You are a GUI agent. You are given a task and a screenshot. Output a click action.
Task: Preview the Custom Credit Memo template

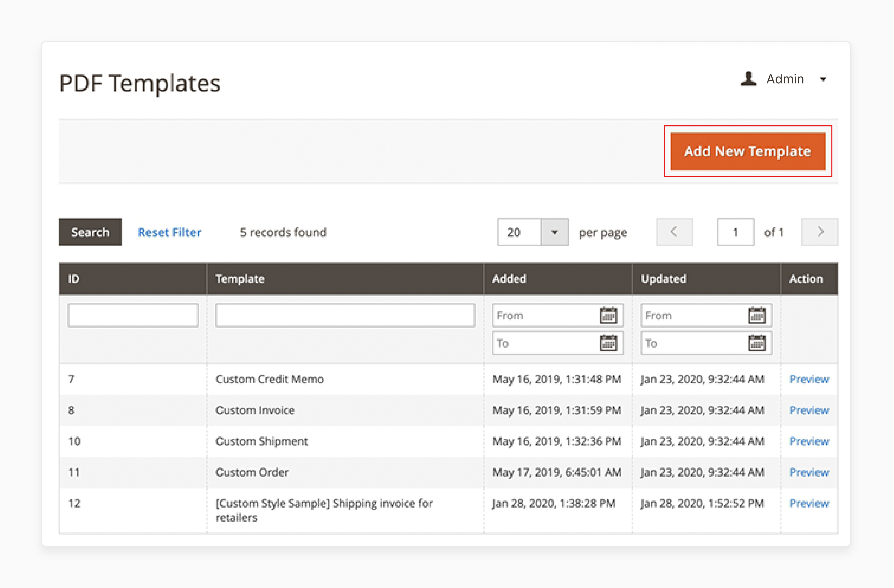point(809,379)
